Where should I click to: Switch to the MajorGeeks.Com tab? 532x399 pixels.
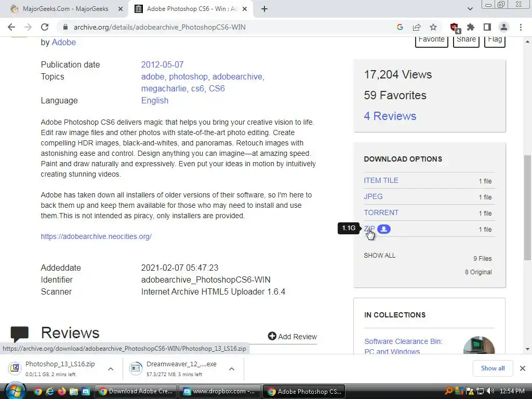(65, 9)
